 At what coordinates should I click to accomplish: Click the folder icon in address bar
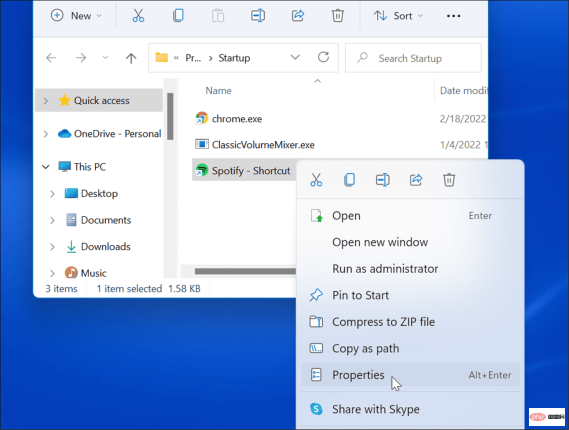(x=161, y=57)
